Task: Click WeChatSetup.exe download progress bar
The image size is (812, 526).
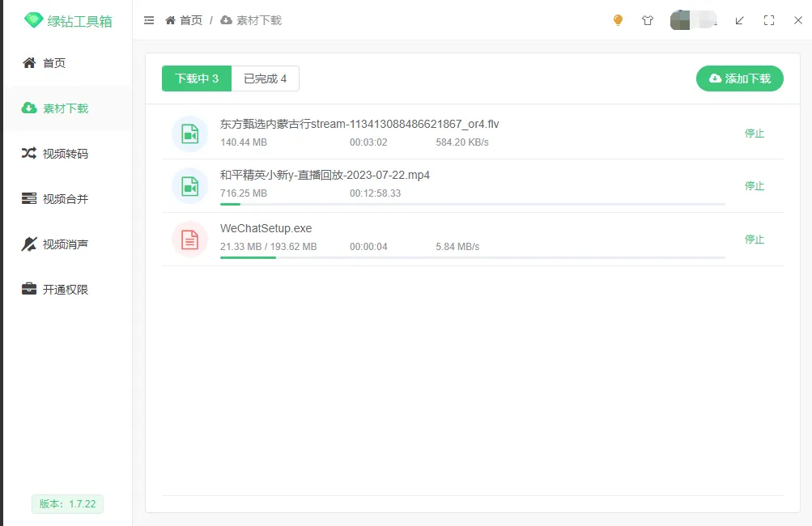Action: coord(478,257)
